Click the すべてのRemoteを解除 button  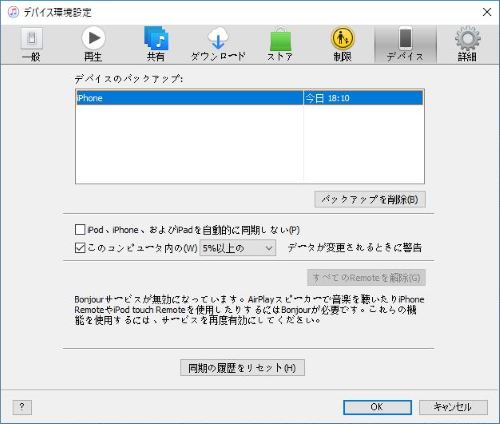(x=366, y=278)
